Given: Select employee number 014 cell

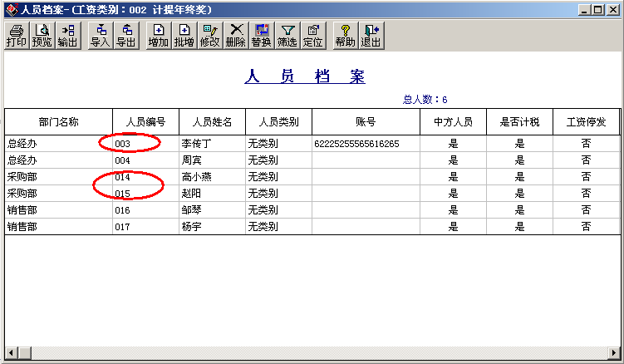Looking at the screenshot, I should click(145, 177).
